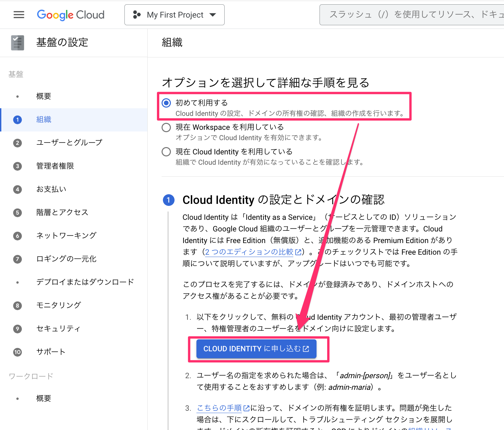Click the blue step 1 badge next to Cloud Identity heading
Screen dimensions: 504x430
(169, 200)
